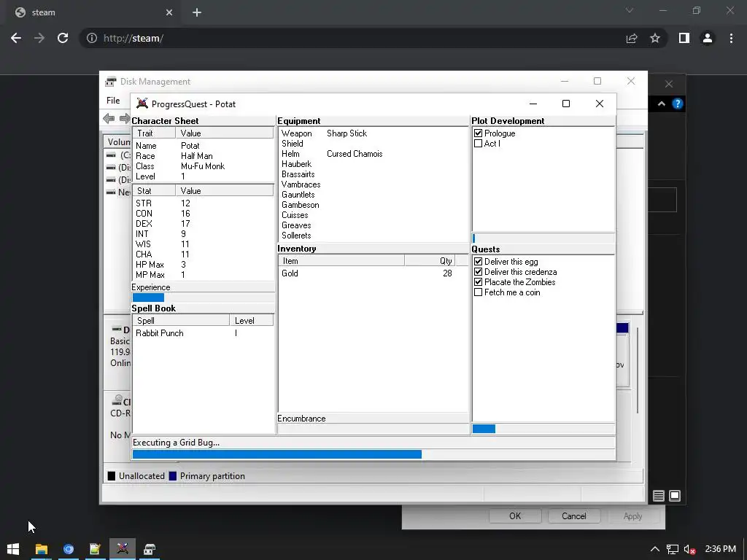Toggle the Deliver this egg checkbox
This screenshot has width=747, height=560.
(479, 262)
